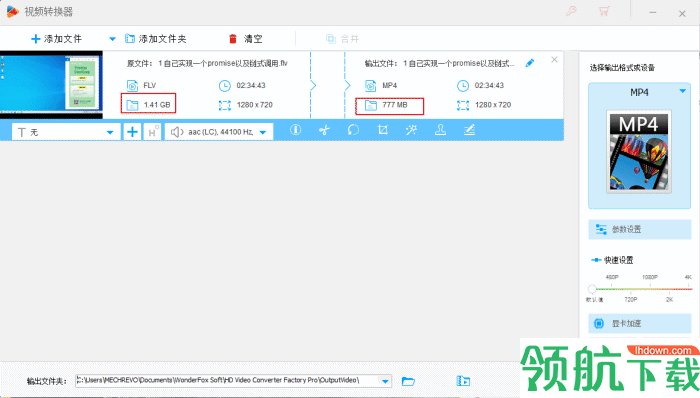
Task: Click the output MP4 format label in the file row
Action: (389, 85)
